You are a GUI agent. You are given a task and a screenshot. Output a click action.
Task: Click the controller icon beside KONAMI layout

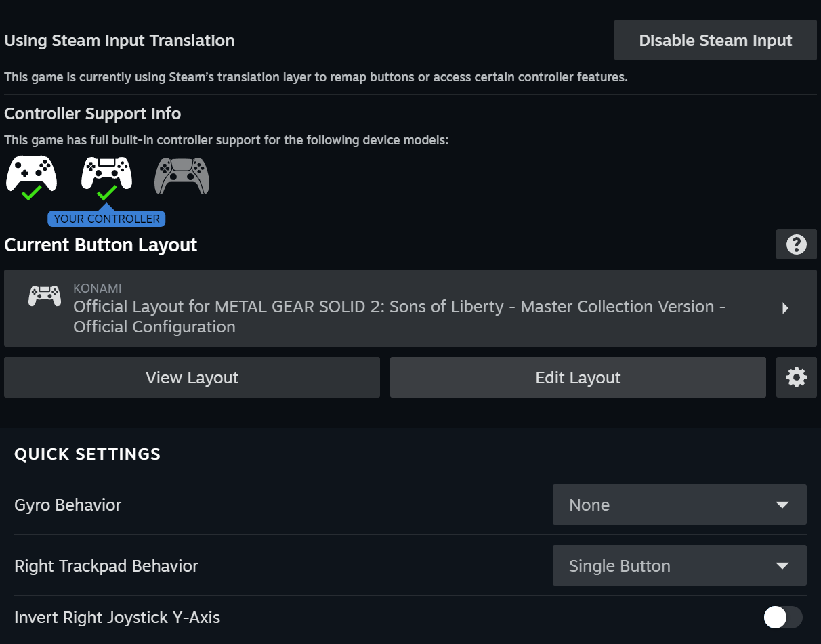[x=44, y=296]
